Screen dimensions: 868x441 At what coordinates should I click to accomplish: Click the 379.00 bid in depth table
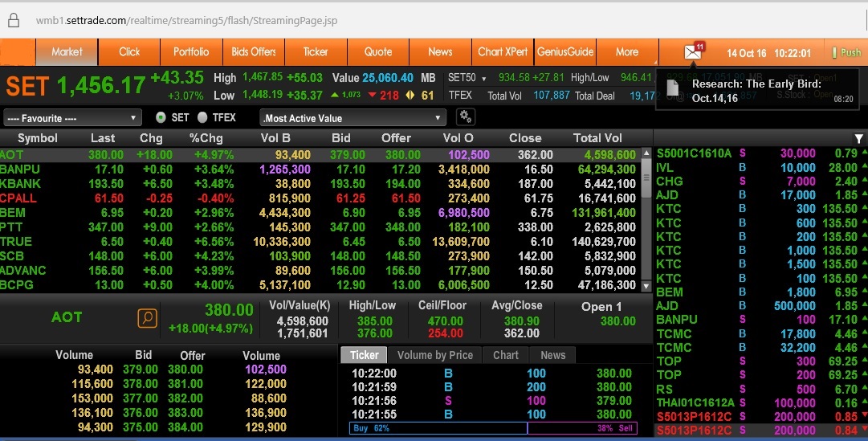pos(141,370)
